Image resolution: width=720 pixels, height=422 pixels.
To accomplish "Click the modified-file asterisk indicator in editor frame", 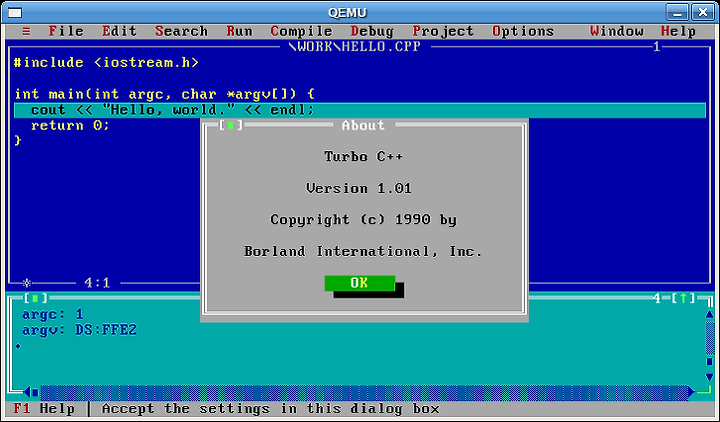I will (x=27, y=283).
